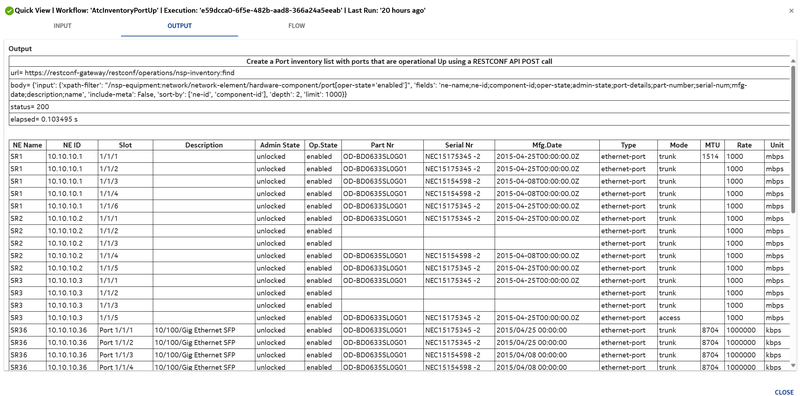Click the Unit column header
The image size is (800, 396).
pyautogui.click(x=777, y=145)
